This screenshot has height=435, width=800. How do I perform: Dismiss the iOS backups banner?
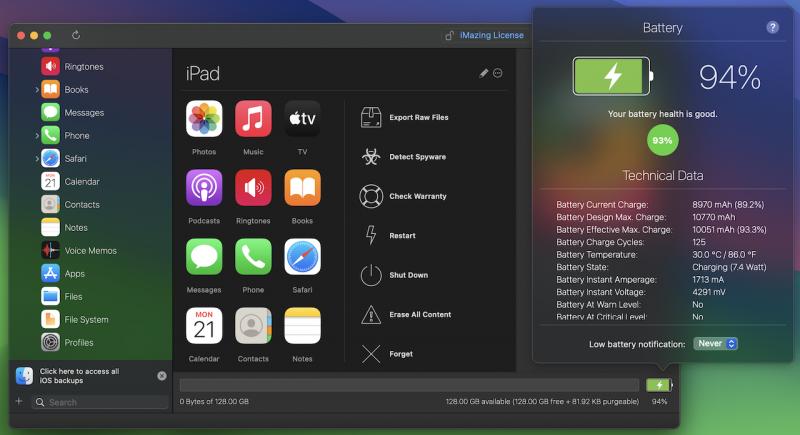tap(162, 376)
